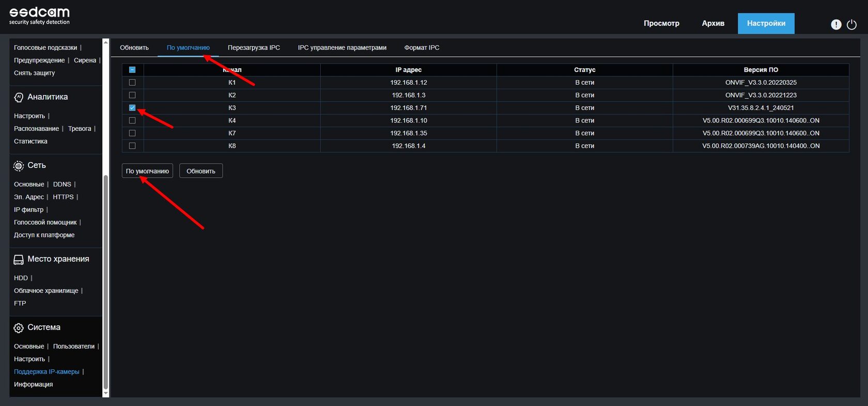
Task: Click the sidebar scroll-up arrow
Action: (106, 41)
